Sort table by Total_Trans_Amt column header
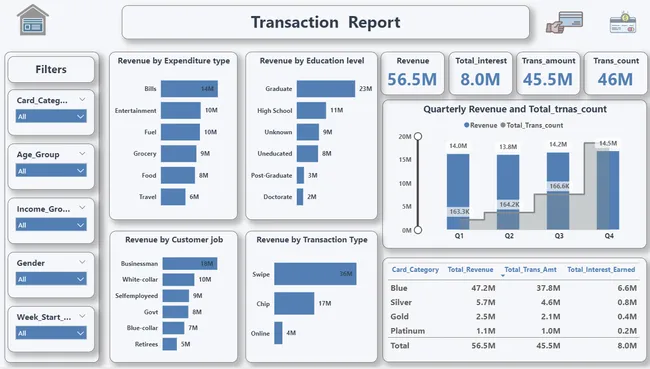The height and width of the screenshot is (369, 650). click(x=530, y=269)
